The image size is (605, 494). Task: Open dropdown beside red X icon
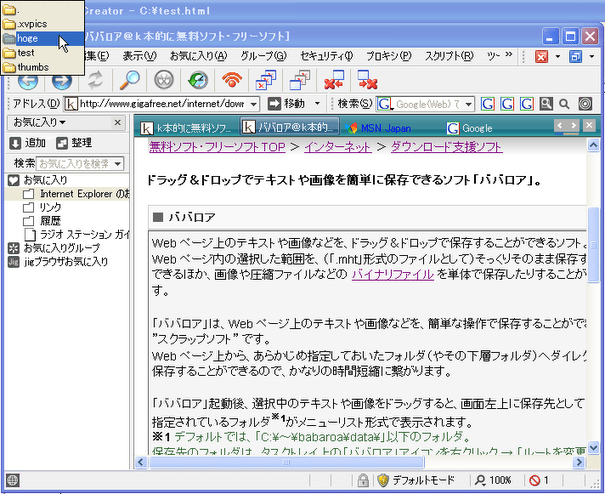click(558, 57)
